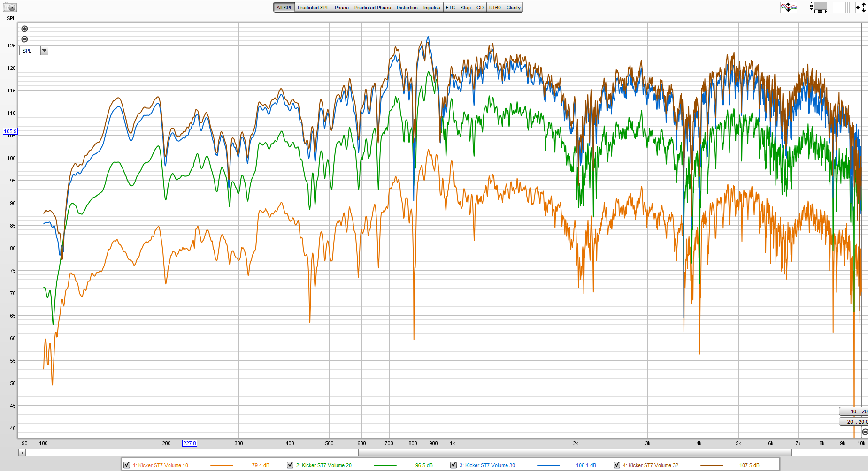
Task: Click the 227.8 cursor frequency box
Action: (190, 443)
